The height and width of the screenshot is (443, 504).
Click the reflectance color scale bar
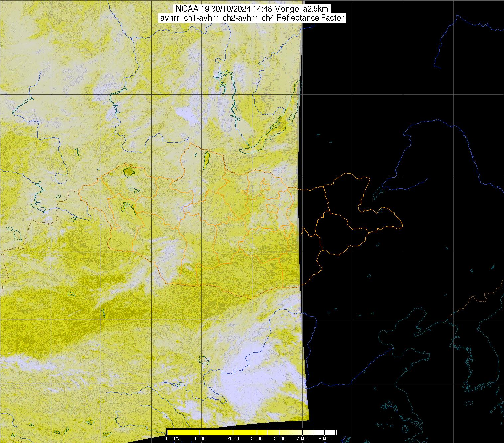click(x=252, y=432)
